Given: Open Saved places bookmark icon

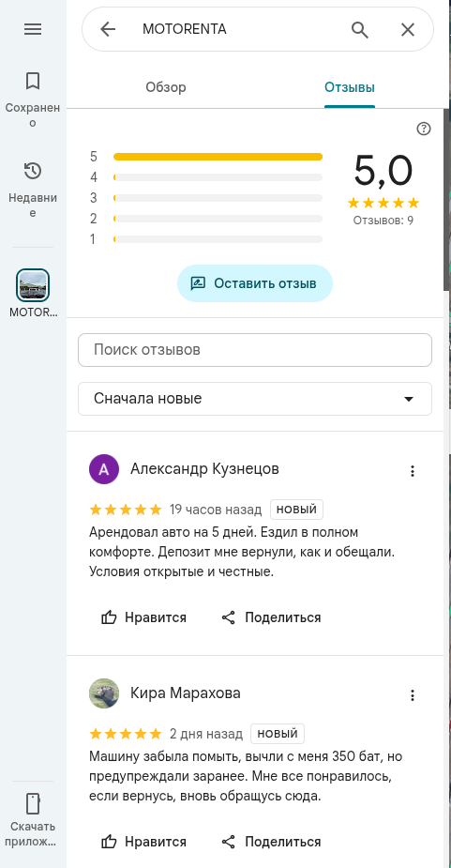Looking at the screenshot, I should [x=33, y=82].
